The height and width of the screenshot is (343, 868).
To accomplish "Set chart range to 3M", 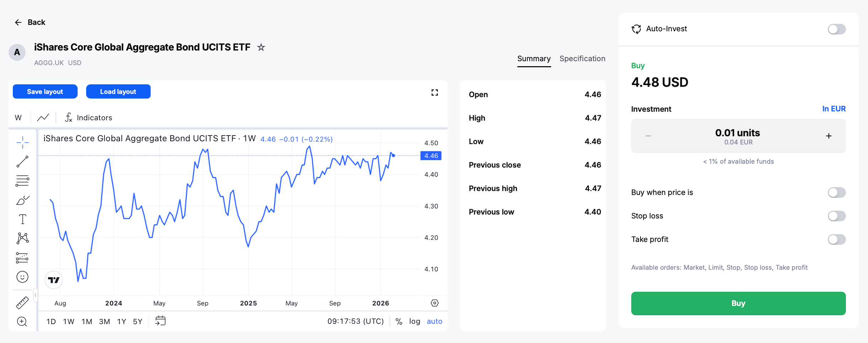I will coord(104,322).
